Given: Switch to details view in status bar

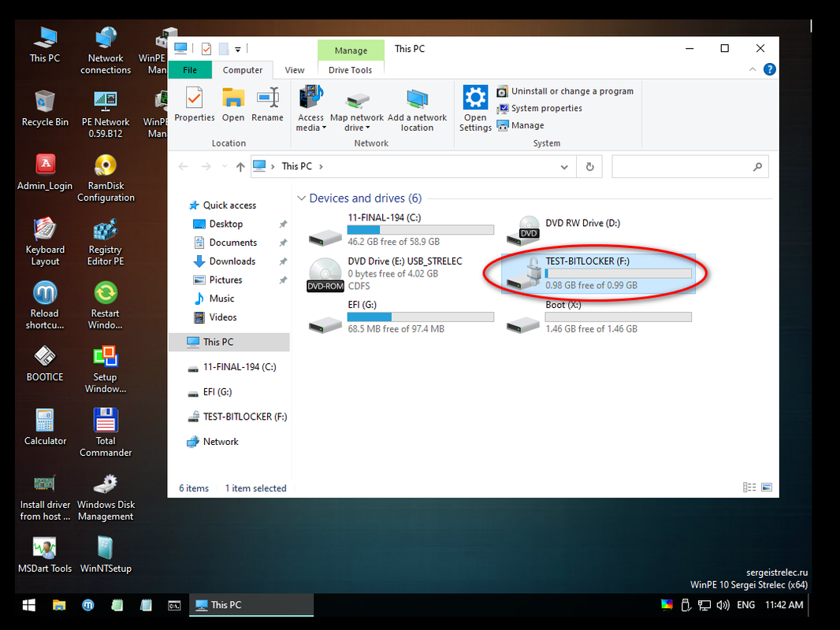Looking at the screenshot, I should 749,487.
